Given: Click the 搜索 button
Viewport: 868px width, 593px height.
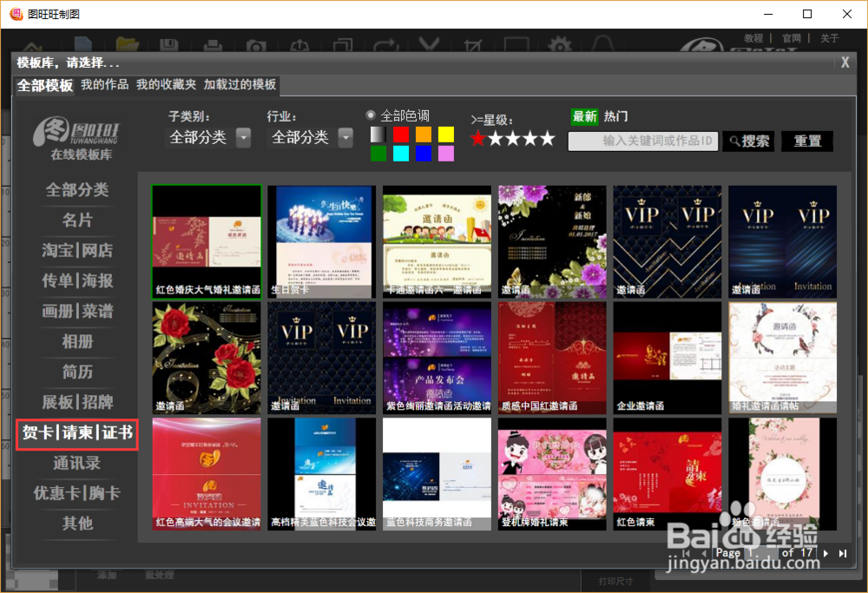Looking at the screenshot, I should [748, 142].
